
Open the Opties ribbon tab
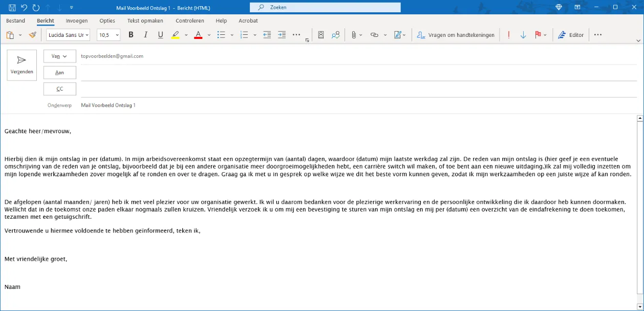[107, 21]
